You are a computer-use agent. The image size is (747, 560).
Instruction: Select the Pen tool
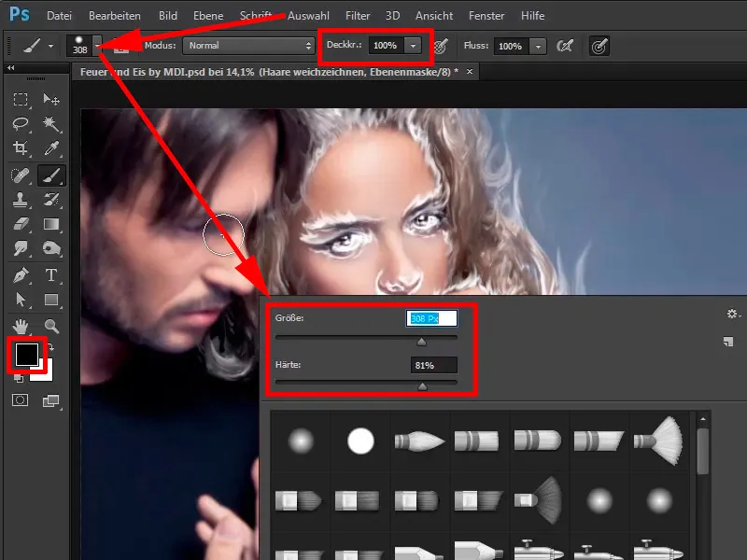(20, 275)
